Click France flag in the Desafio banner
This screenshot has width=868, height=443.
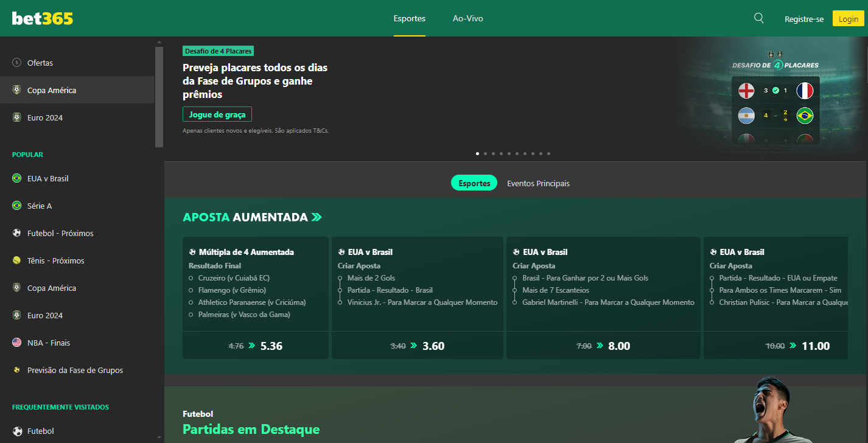click(805, 91)
